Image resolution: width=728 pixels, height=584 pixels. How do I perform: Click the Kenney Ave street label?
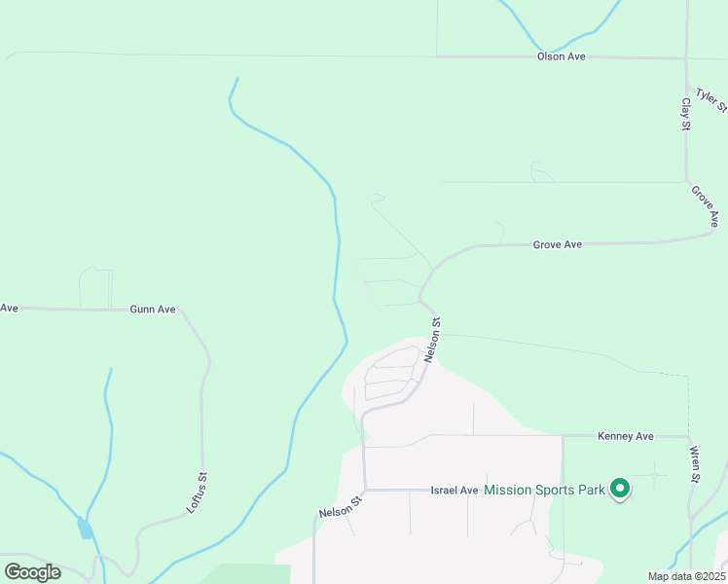tap(626, 436)
